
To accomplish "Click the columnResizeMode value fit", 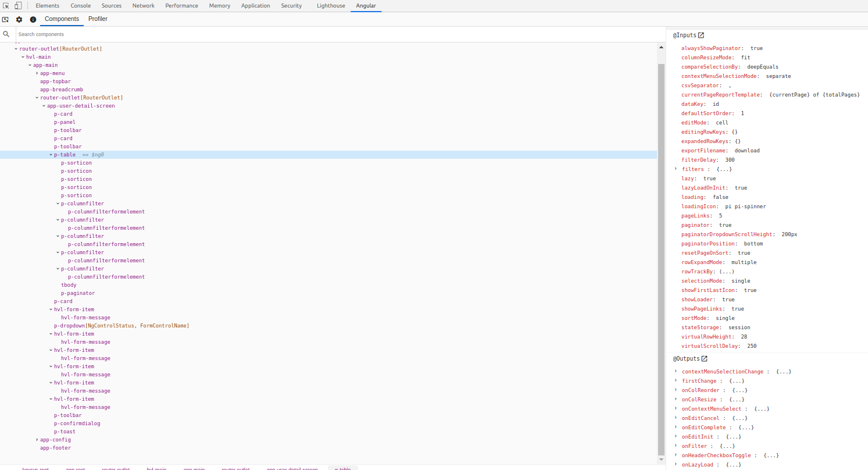I will [745, 58].
